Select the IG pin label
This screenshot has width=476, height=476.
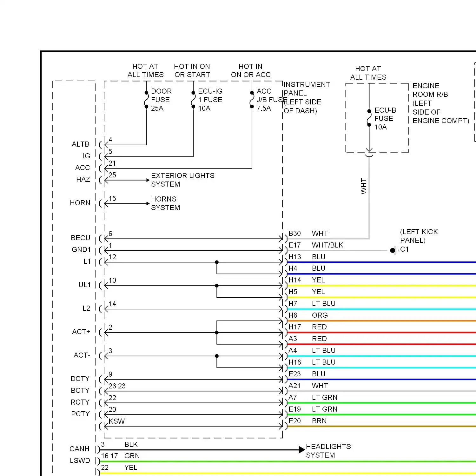point(86,156)
